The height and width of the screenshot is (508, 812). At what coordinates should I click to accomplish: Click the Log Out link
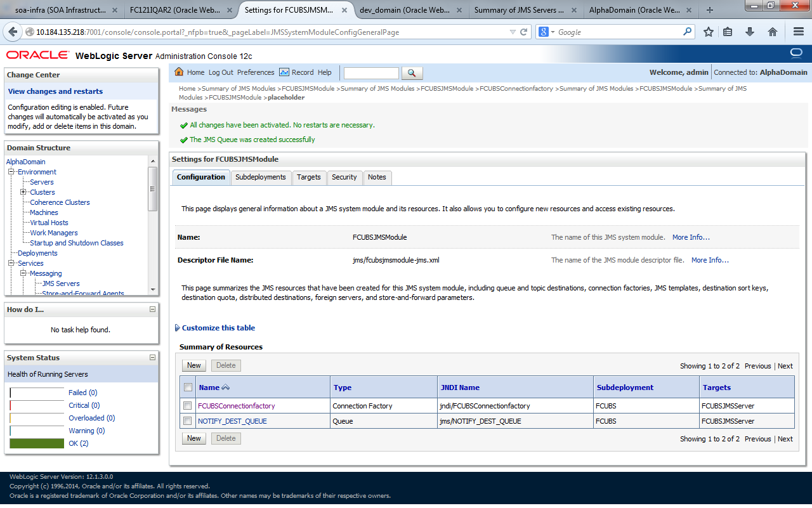tap(221, 72)
